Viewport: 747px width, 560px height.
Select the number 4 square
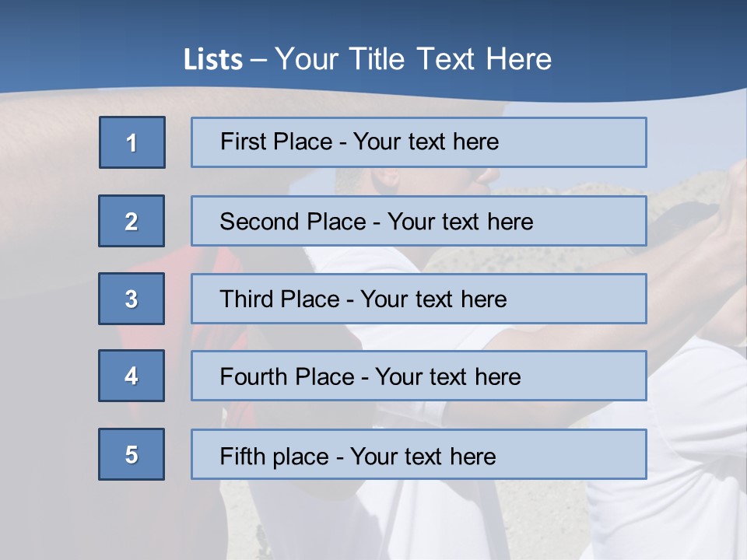[132, 376]
